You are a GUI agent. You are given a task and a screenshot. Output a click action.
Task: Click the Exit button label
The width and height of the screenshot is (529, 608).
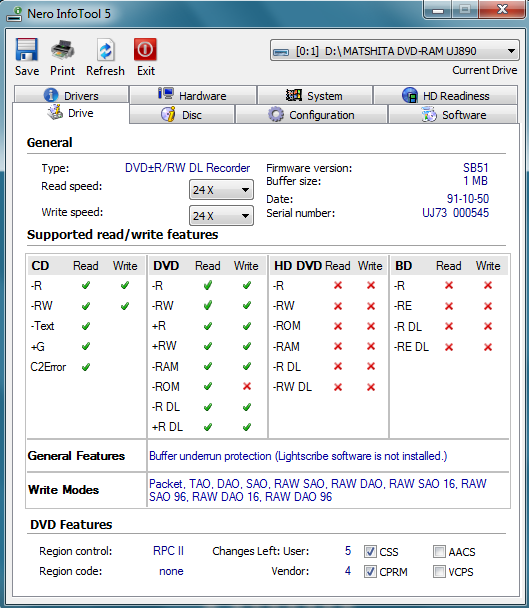click(146, 71)
